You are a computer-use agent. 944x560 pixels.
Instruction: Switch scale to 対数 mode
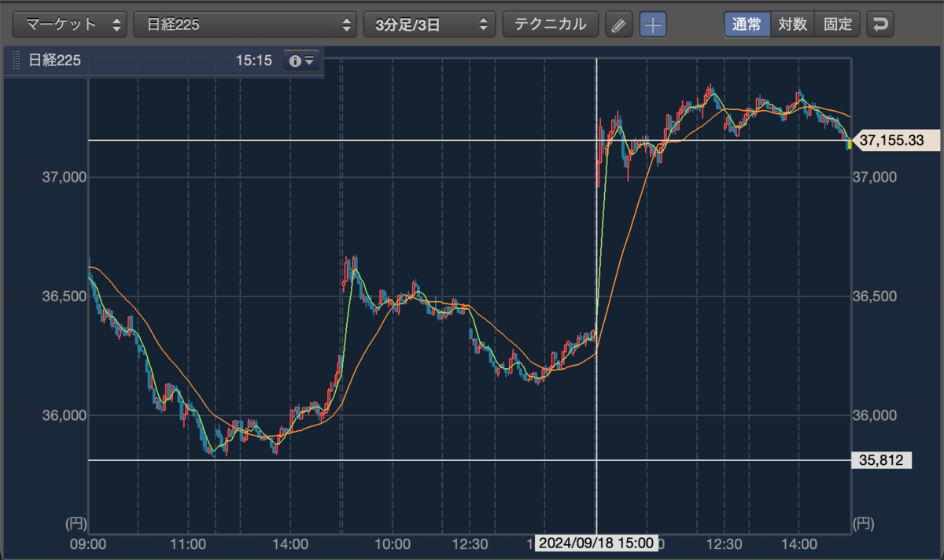click(792, 24)
